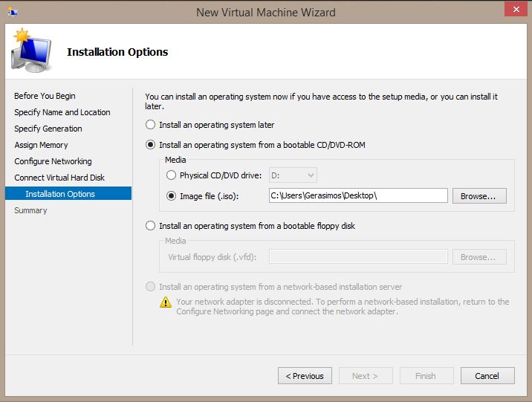Open the Connect Virtual Hard Disk step
The height and width of the screenshot is (402, 532).
click(59, 178)
